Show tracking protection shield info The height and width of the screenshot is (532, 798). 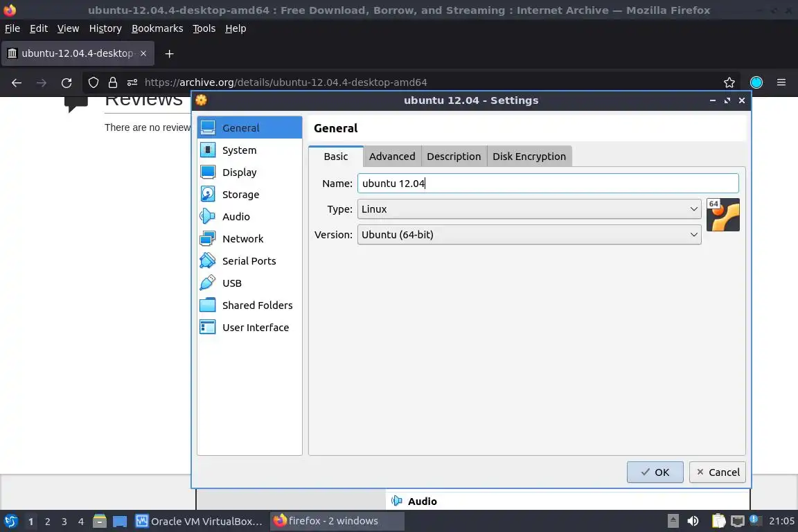click(93, 82)
